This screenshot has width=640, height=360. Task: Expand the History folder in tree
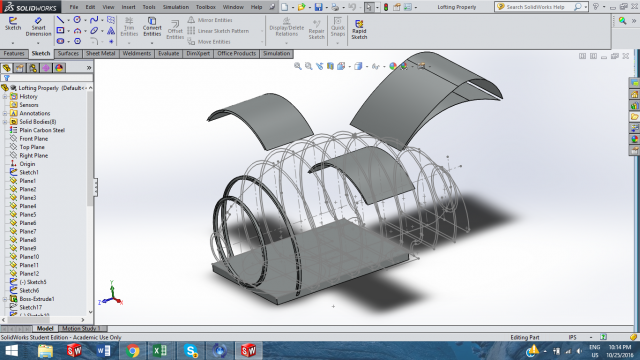[x=5, y=96]
